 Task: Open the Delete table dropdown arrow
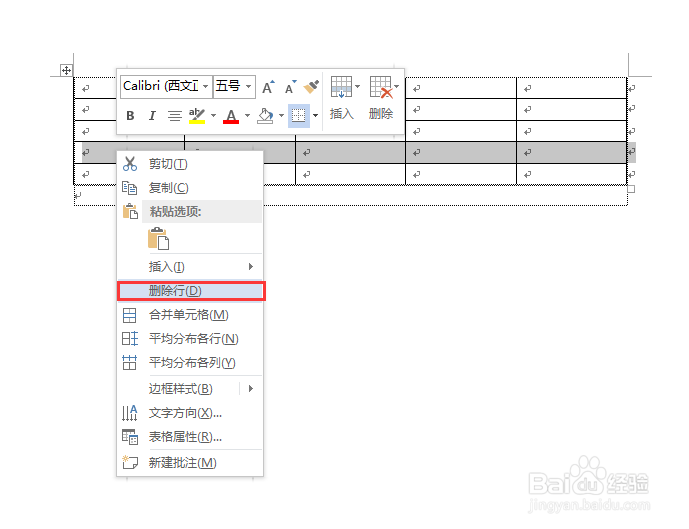click(396, 87)
